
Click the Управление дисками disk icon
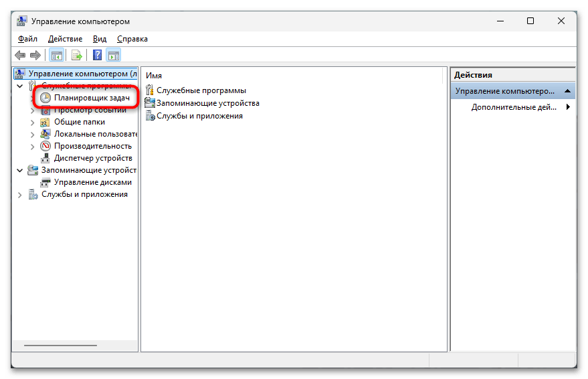tap(45, 182)
